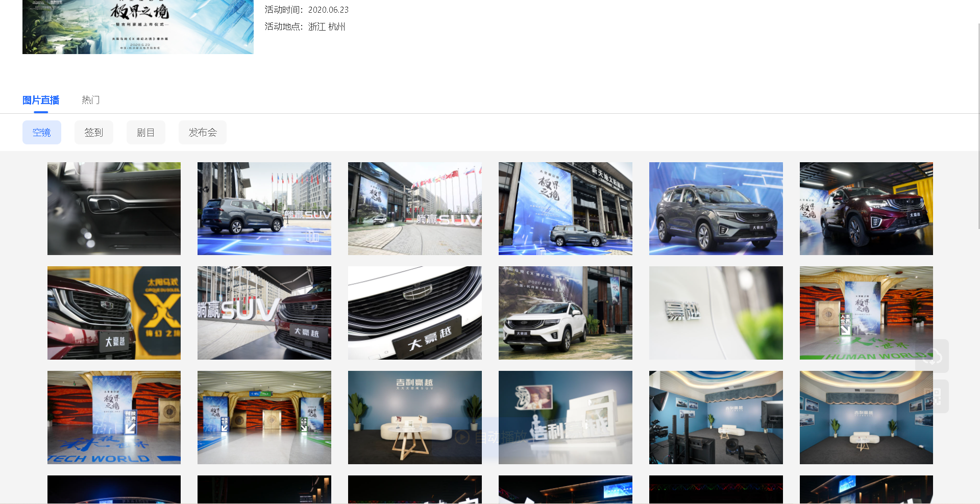The image size is (980, 504).
Task: Click the 活动地点 浙江 杭州 text
Action: click(305, 27)
